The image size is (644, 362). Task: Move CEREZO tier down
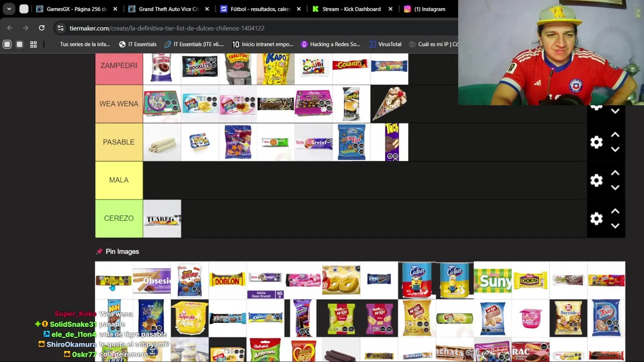tap(615, 226)
